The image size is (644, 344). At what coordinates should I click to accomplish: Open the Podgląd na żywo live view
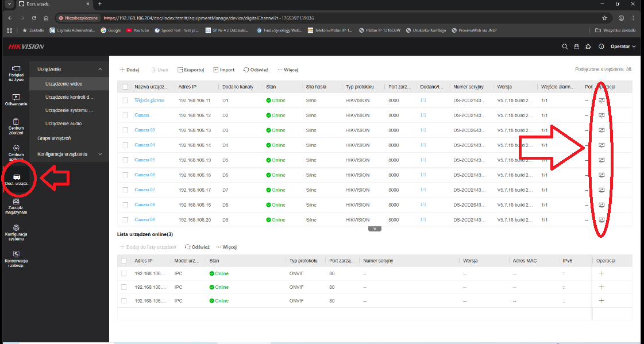16,74
